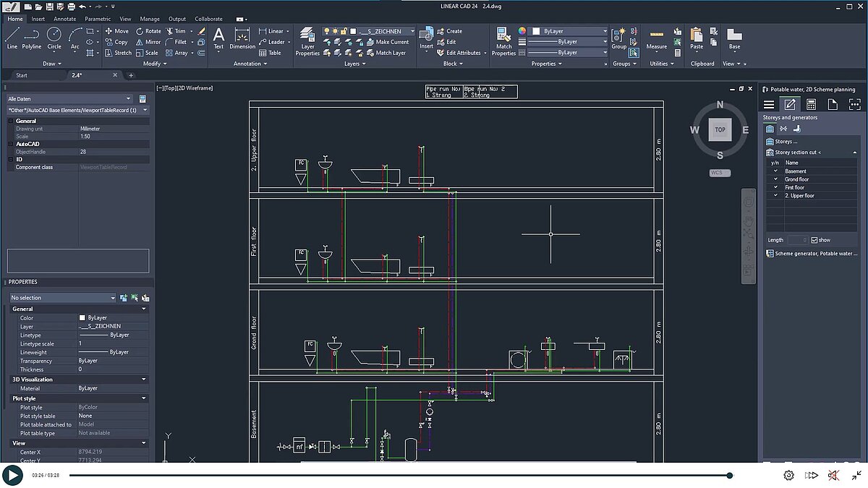Collapse the Storey section cut list

point(854,152)
